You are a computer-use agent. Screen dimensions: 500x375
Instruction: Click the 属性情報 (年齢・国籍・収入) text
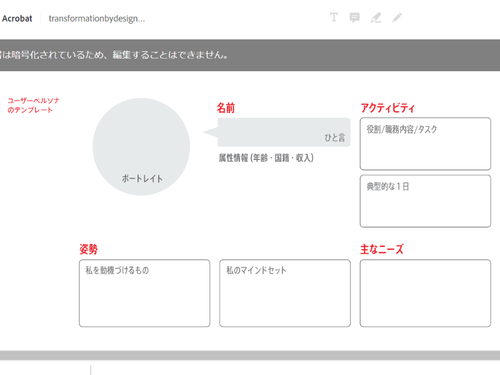point(266,158)
